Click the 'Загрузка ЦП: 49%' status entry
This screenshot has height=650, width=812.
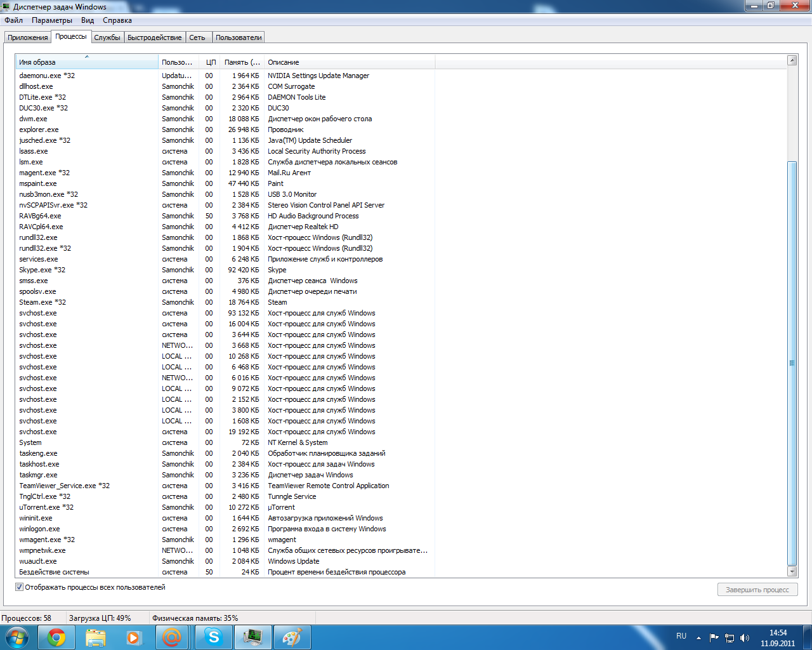click(x=100, y=618)
